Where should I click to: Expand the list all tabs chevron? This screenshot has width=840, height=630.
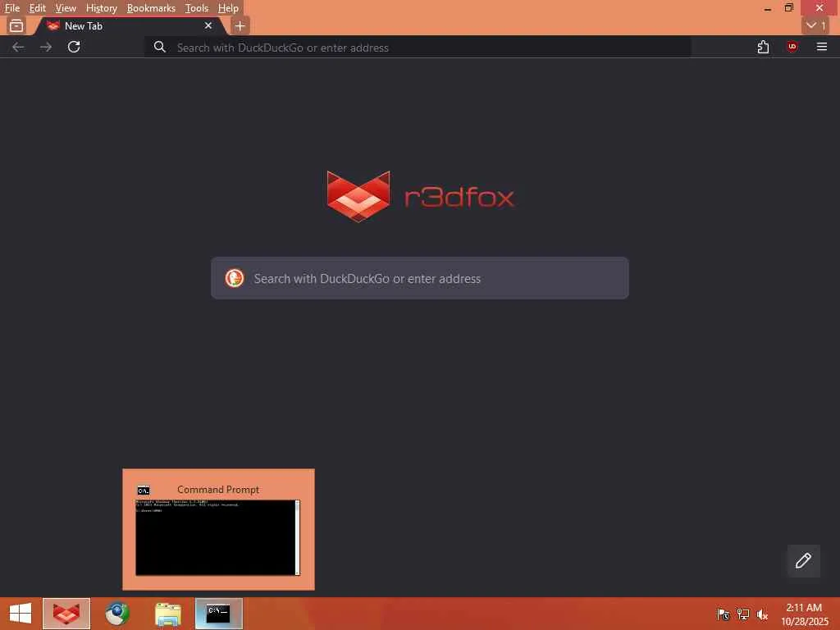click(x=815, y=25)
